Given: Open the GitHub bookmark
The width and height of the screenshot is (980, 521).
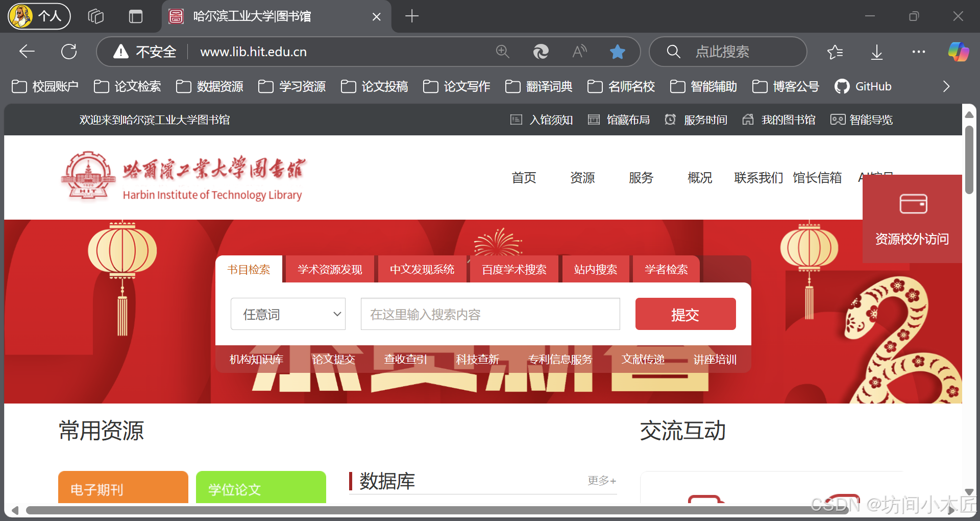Looking at the screenshot, I should 863,86.
